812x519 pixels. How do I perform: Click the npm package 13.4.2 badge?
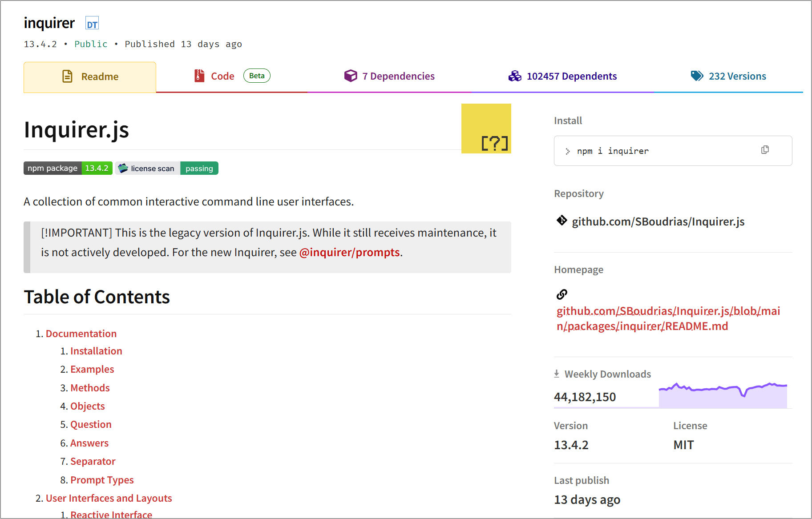pos(68,168)
